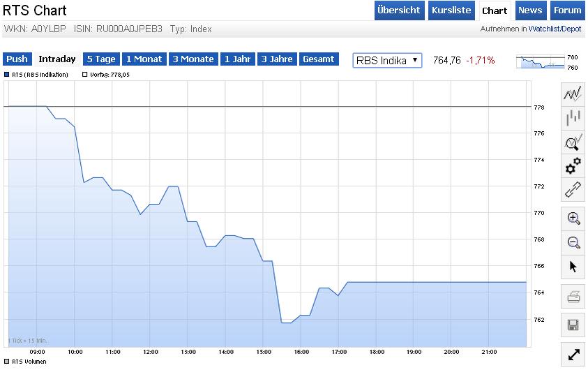The width and height of the screenshot is (588, 370).
Task: Switch to the Kursliste tab
Action: pos(451,10)
